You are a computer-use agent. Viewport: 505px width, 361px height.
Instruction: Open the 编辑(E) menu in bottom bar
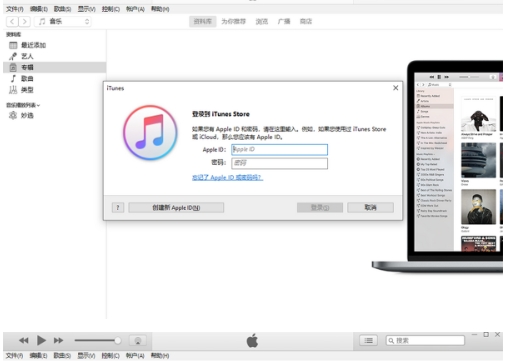point(38,356)
